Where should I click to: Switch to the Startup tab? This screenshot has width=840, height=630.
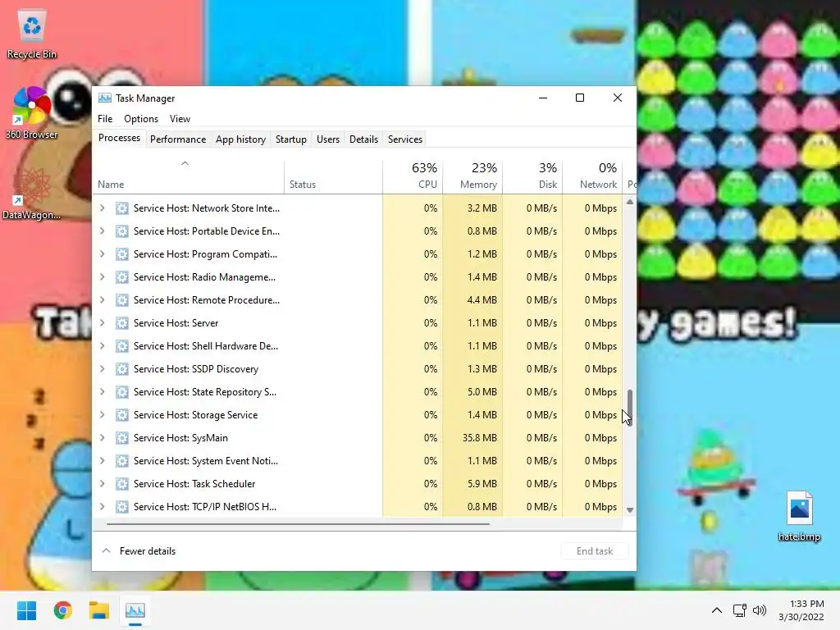tap(291, 139)
